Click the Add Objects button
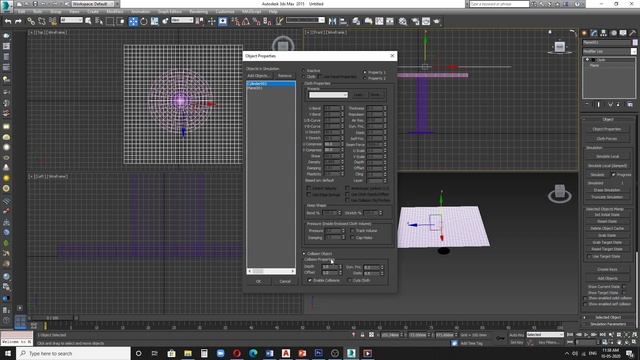Viewport: 640px width, 360px height. click(x=259, y=76)
